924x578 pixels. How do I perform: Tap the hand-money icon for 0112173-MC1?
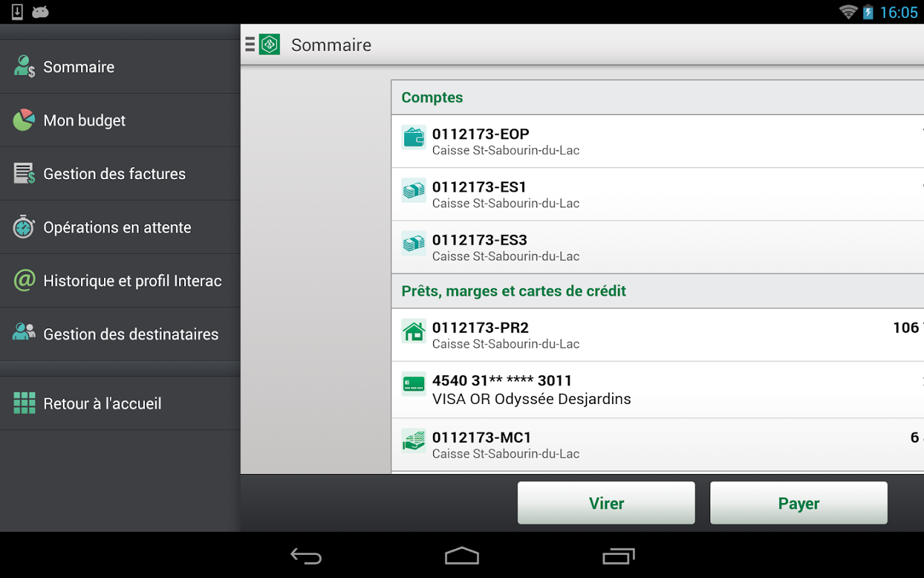coord(414,441)
